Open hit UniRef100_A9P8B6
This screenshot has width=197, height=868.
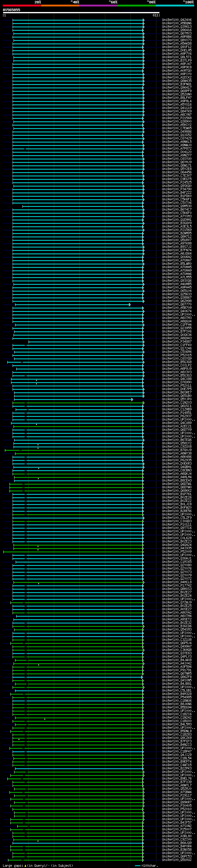tap(177, 37)
